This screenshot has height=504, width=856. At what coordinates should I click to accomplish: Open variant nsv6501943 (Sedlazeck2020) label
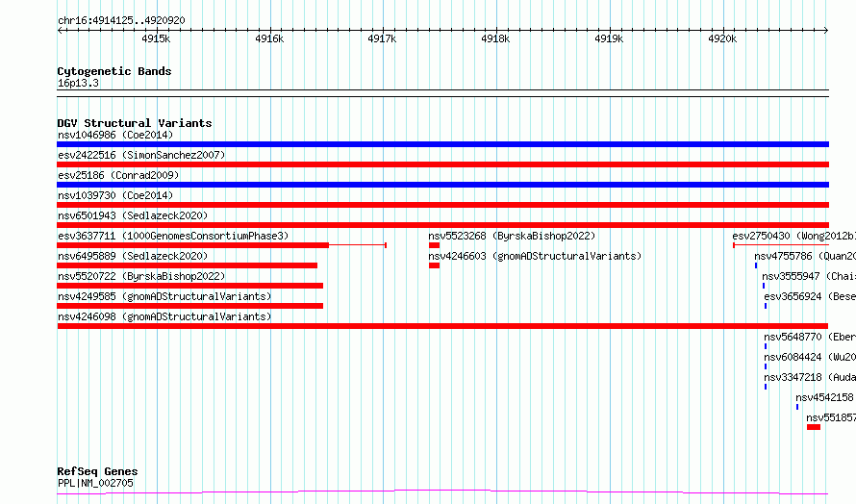[x=133, y=215]
